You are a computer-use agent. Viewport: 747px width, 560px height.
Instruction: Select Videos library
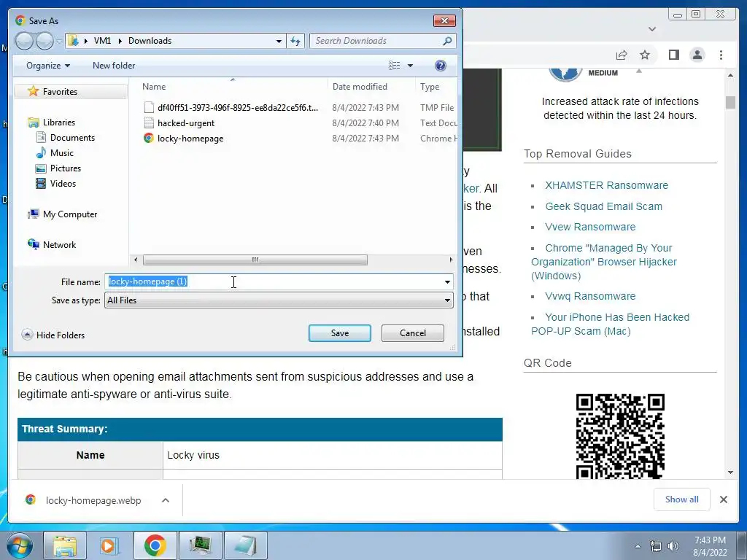63,183
